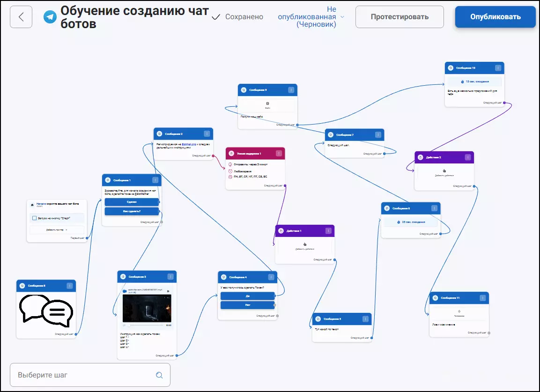540x392 pixels.
Task: Open the three-dot menu of Сообщение 2
Action: tap(207, 133)
